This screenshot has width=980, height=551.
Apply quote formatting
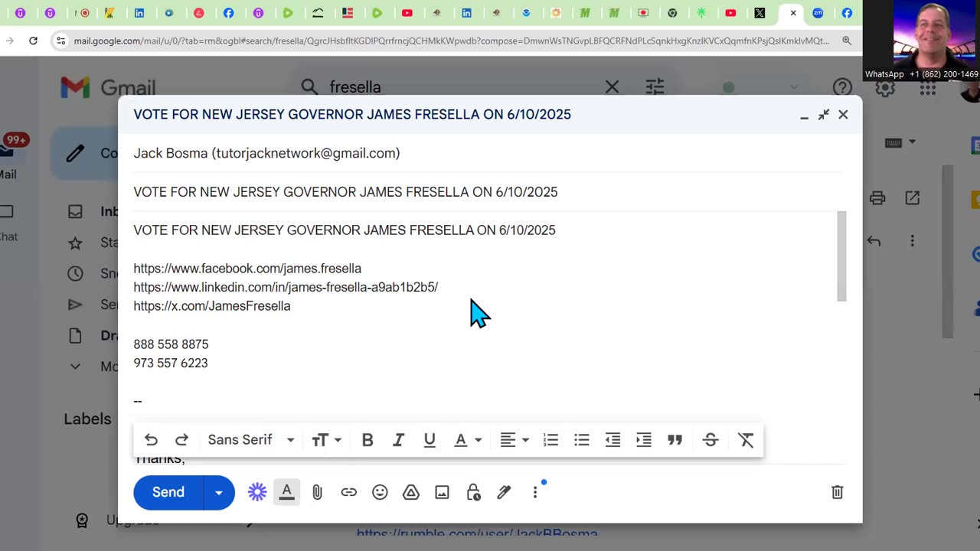pyautogui.click(x=675, y=440)
